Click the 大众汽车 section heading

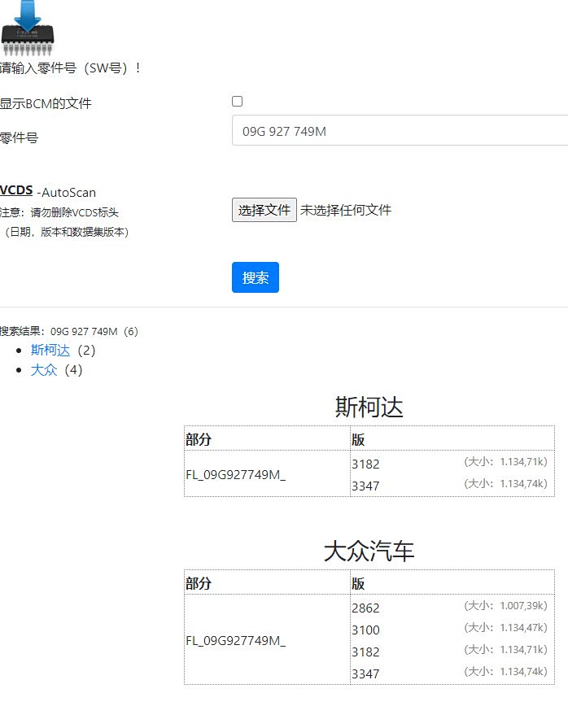tap(369, 551)
